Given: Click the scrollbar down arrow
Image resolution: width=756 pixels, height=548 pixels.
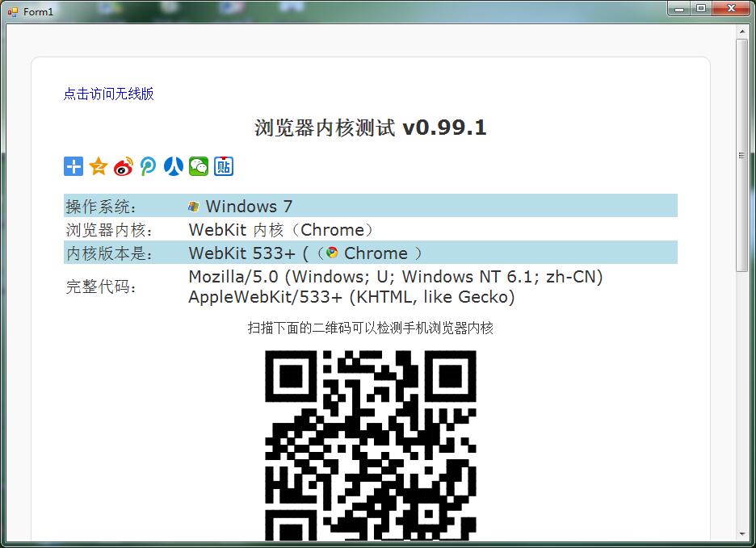Looking at the screenshot, I should point(742,534).
